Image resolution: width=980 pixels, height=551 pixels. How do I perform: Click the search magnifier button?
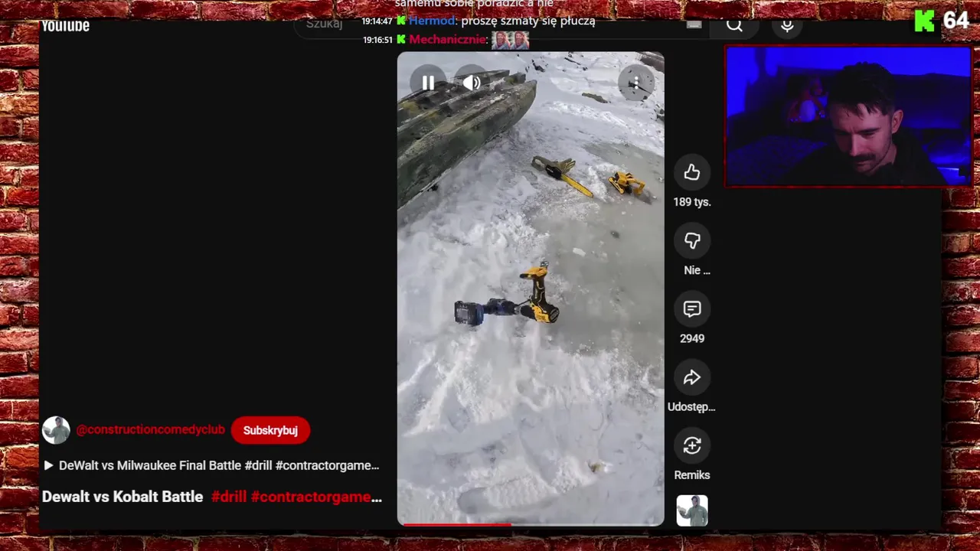tap(734, 25)
